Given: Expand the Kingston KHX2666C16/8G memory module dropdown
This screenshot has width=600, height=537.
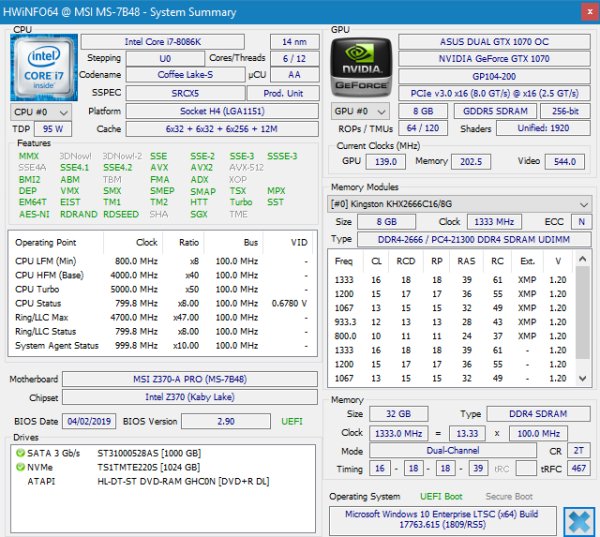Looking at the screenshot, I should point(459,204).
